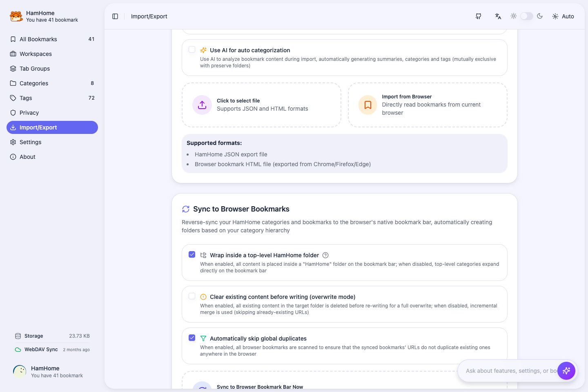Open Settings in sidebar
This screenshot has width=588, height=392.
[x=52, y=142]
